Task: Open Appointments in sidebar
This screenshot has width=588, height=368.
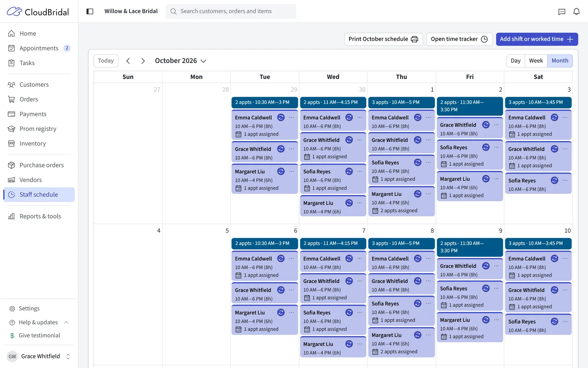Action: [39, 48]
